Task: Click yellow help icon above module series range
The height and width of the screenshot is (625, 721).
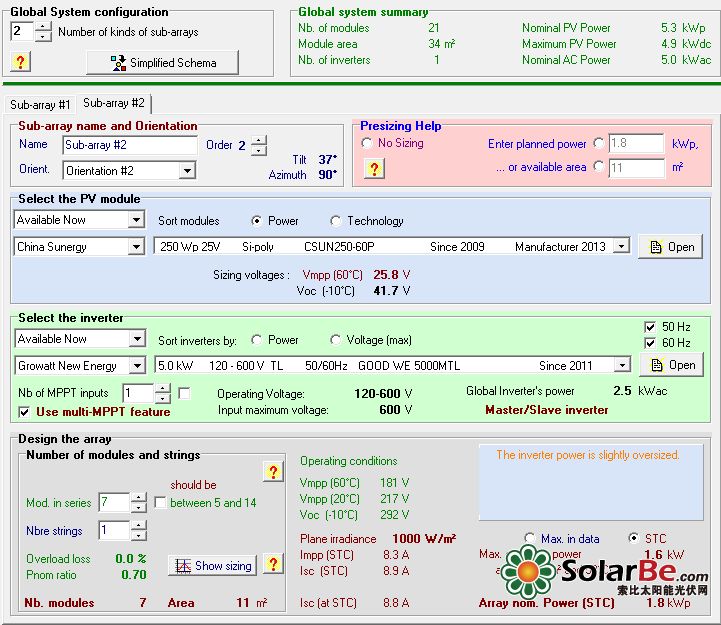Action: pyautogui.click(x=273, y=471)
